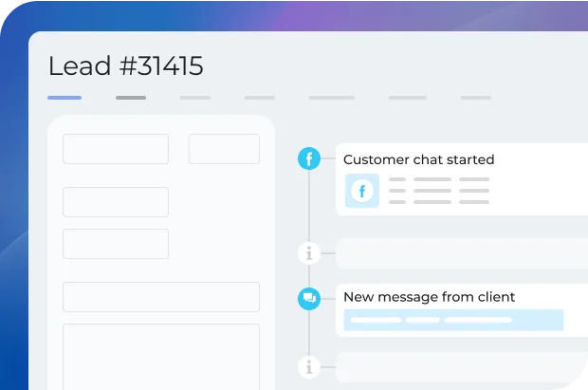Click the round Facebook icon on the timeline
The height and width of the screenshot is (390, 588).
click(309, 158)
